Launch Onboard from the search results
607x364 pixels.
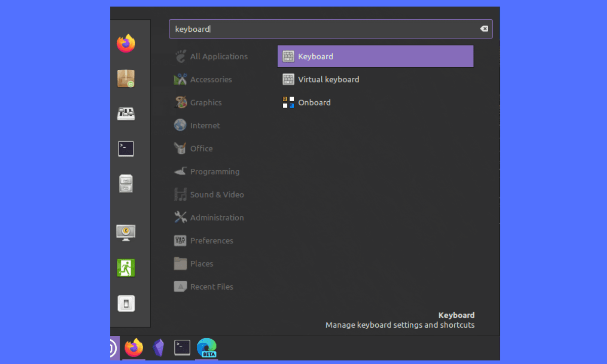pos(314,103)
